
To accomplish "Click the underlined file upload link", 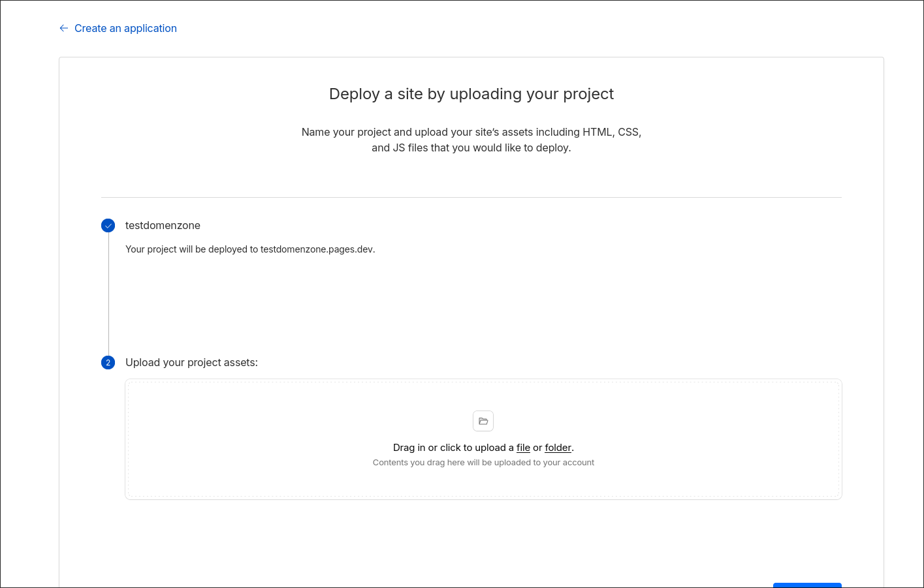I will (523, 448).
